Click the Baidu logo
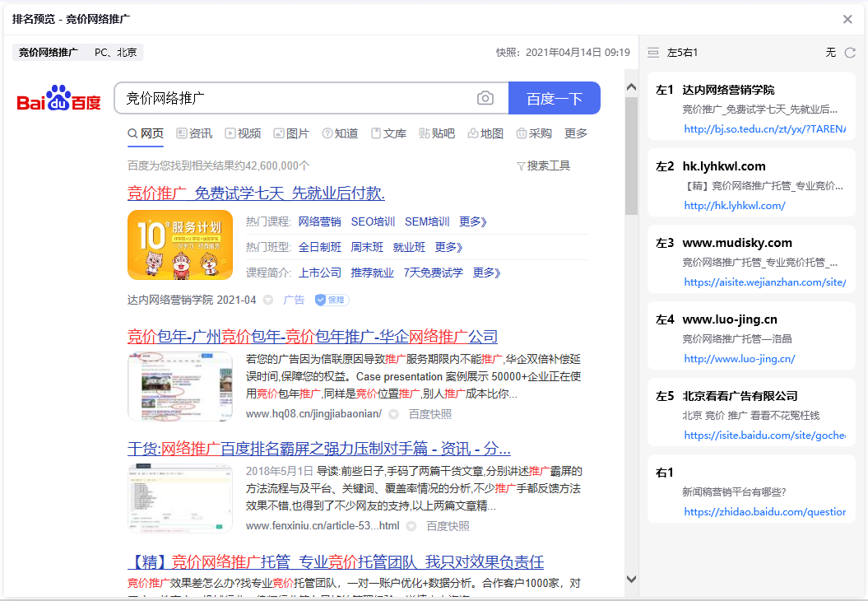Viewport: 868px width, 601px height. pos(58,99)
